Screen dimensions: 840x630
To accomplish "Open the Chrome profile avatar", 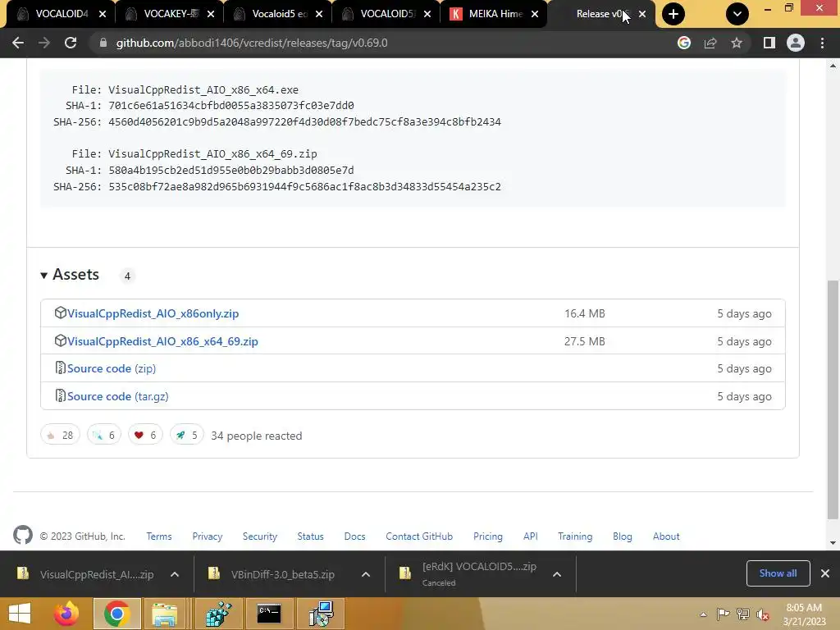I will click(796, 43).
